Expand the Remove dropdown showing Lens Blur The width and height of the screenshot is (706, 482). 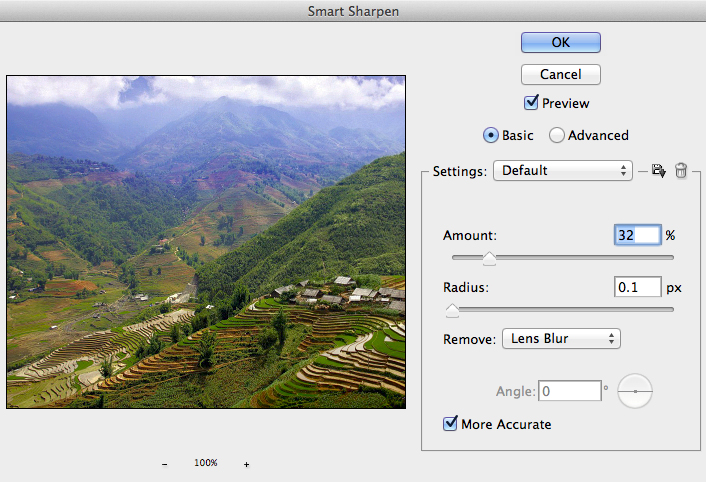pyautogui.click(x=560, y=339)
